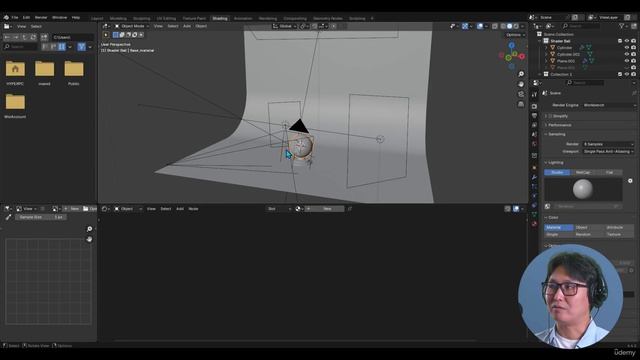640x360 pixels.
Task: Switch to the Sculpting workspace tab
Action: click(142, 18)
